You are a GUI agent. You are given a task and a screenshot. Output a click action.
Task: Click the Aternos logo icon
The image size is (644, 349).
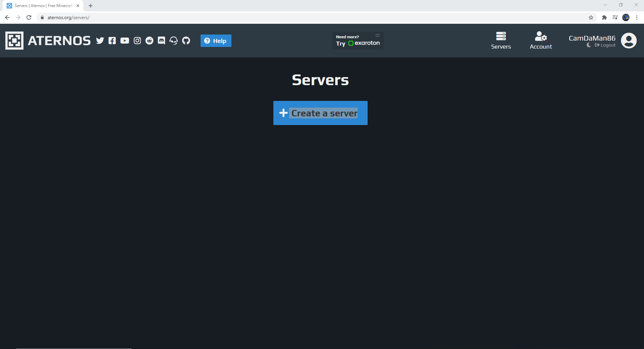pos(14,41)
